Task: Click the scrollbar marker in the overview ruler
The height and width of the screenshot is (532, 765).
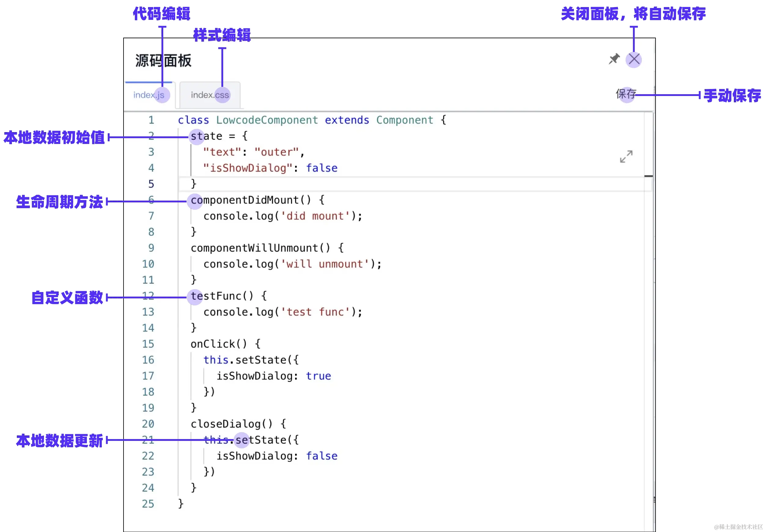Action: tap(649, 175)
